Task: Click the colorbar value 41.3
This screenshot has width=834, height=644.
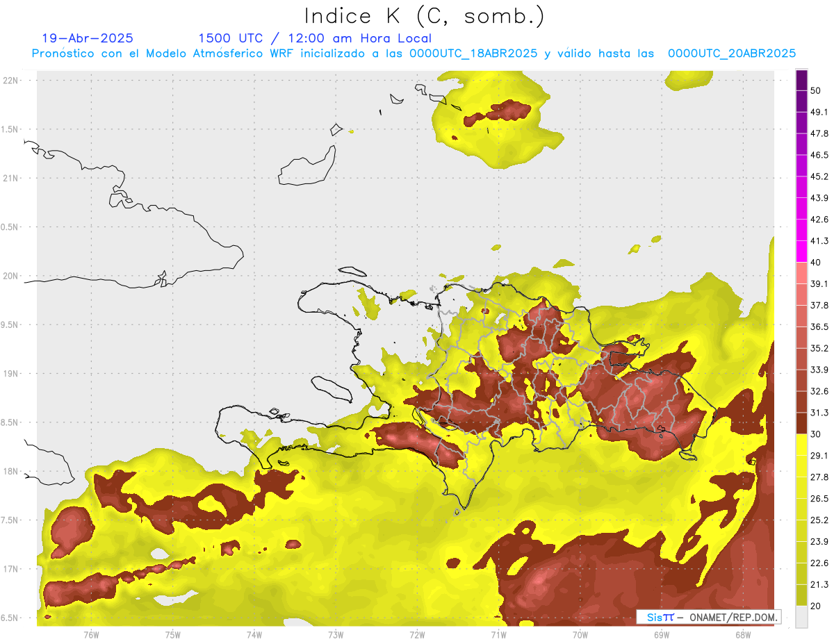Action: pyautogui.click(x=819, y=241)
